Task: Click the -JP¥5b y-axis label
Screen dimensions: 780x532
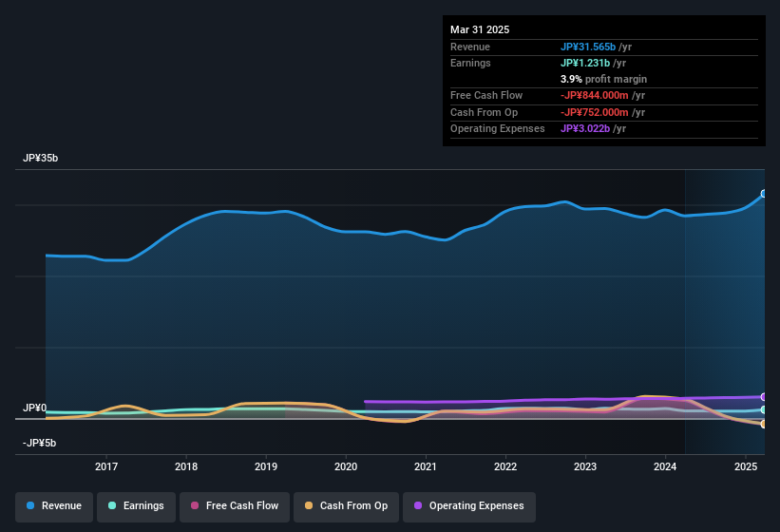Action: point(39,443)
